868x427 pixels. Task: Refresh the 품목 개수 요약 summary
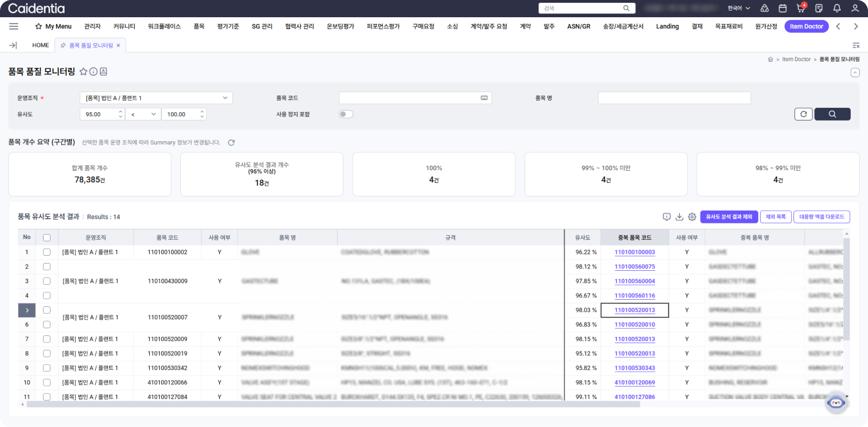coord(231,142)
